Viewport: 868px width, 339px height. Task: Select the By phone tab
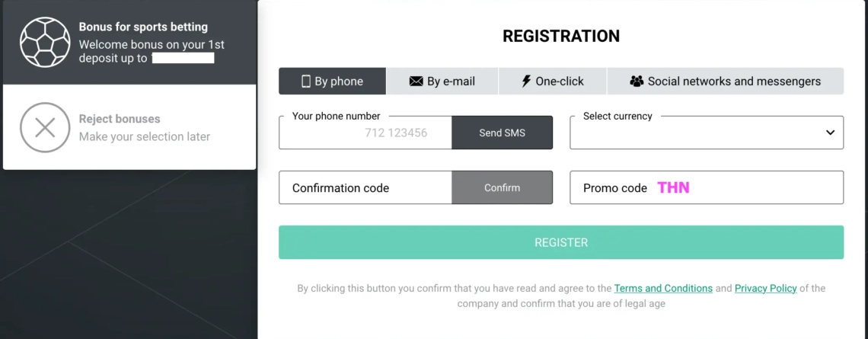pyautogui.click(x=332, y=82)
